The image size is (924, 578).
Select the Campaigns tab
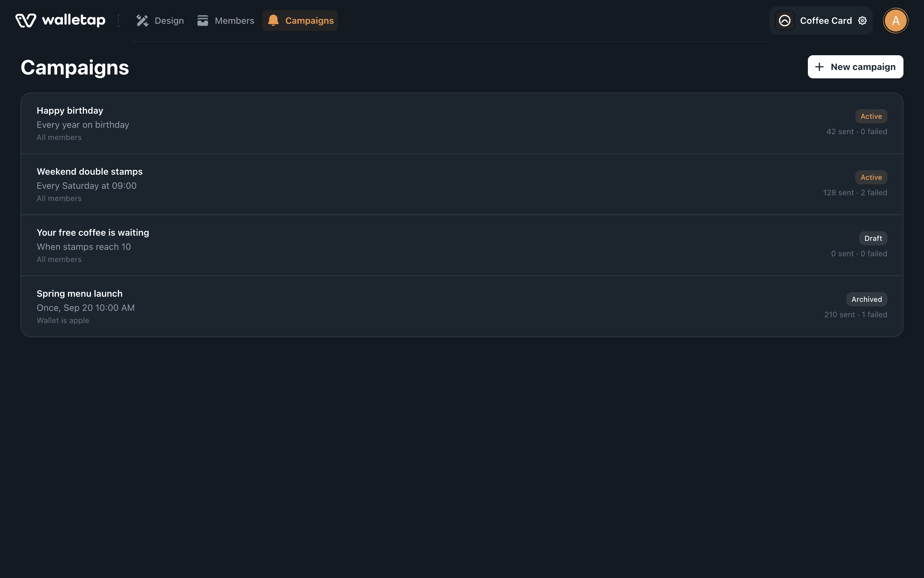[300, 21]
